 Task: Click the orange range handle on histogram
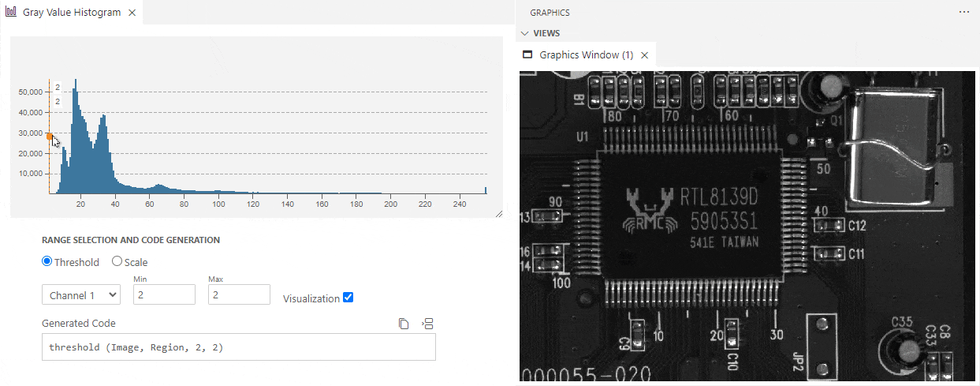click(x=49, y=137)
